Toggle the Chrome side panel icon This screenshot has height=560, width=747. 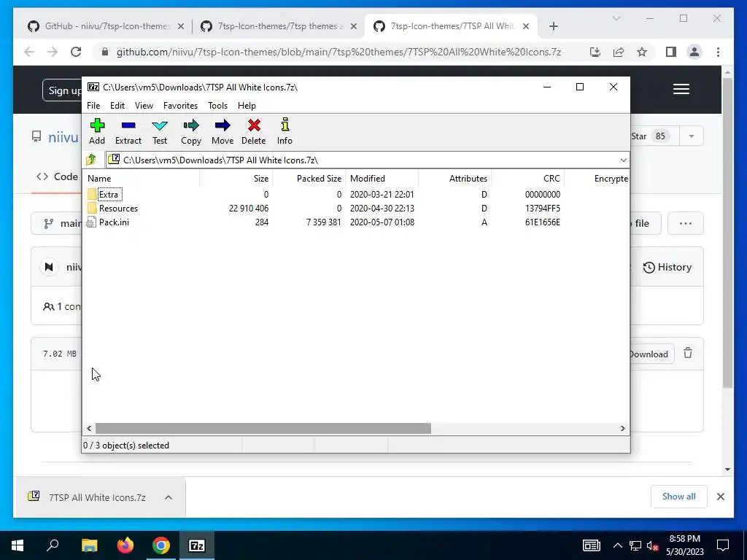coord(671,52)
